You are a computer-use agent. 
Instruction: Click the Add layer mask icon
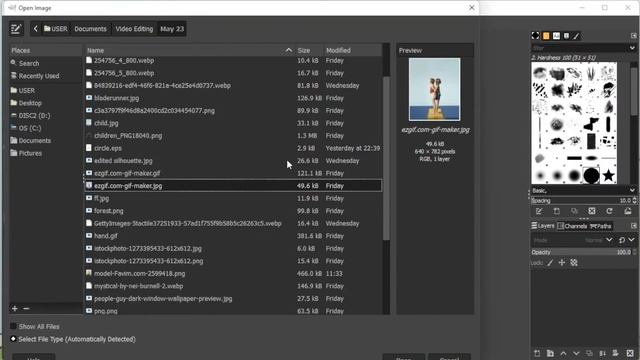[616, 353]
